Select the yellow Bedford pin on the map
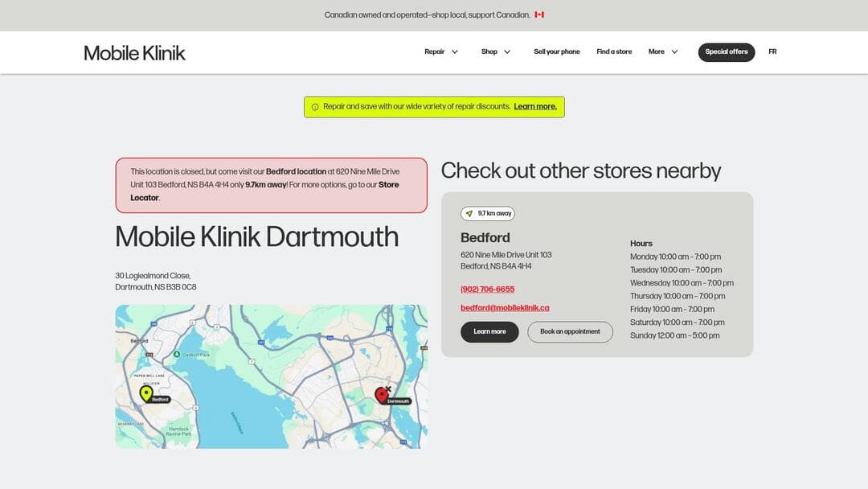The width and height of the screenshot is (868, 489). 145,393
